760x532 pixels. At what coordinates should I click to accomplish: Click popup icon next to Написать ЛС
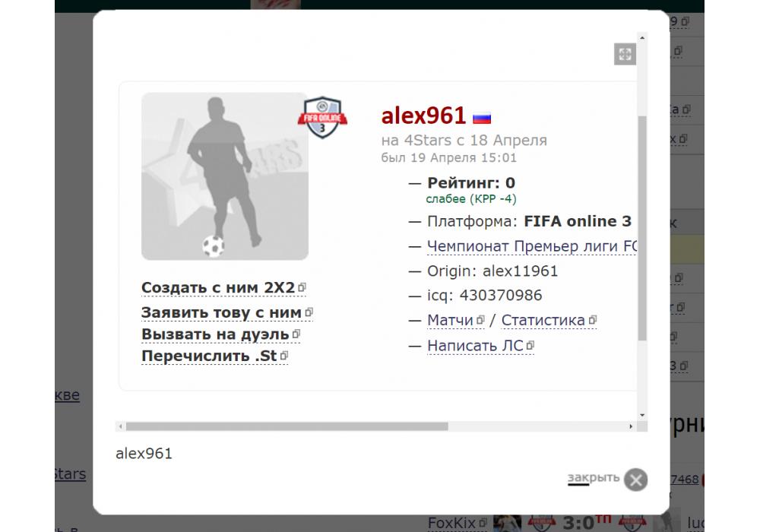(x=530, y=345)
